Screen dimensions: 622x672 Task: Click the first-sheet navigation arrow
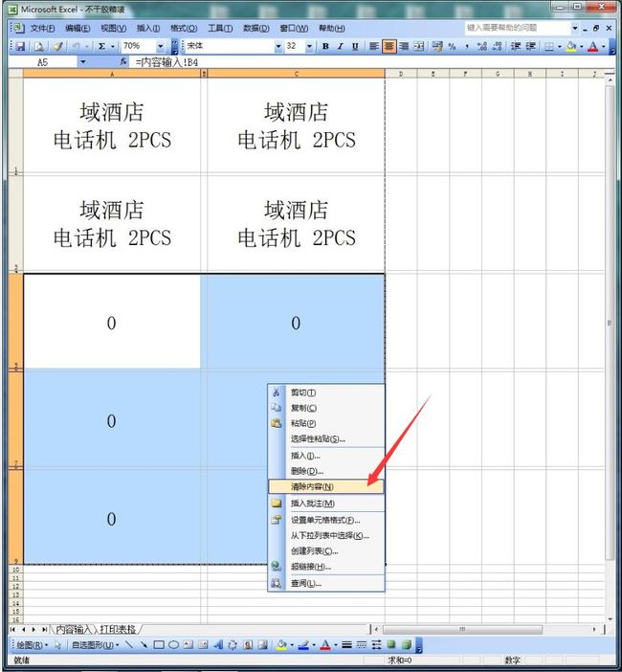click(x=12, y=629)
